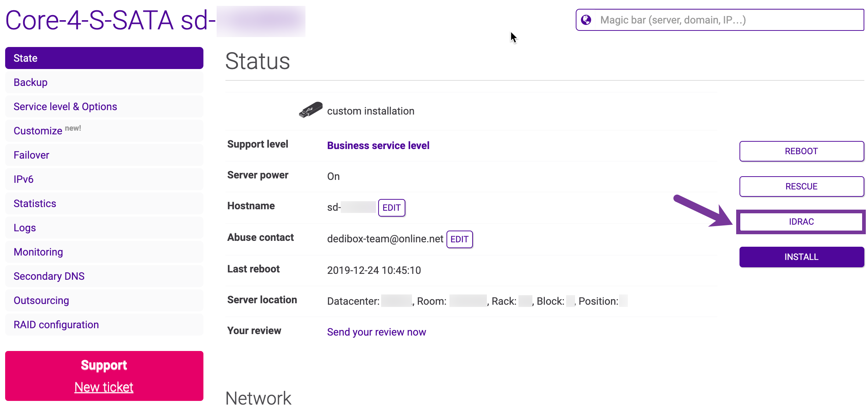Open the IDRAC console button

801,222
